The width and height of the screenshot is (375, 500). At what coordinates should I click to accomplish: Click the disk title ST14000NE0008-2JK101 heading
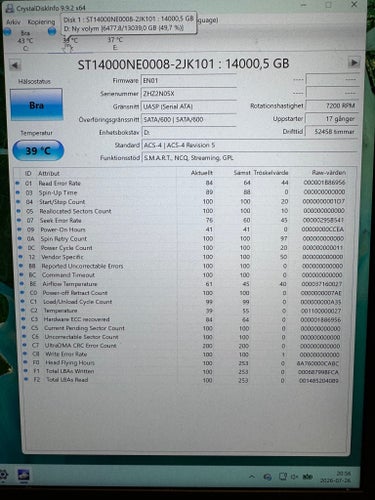pyautogui.click(x=183, y=64)
